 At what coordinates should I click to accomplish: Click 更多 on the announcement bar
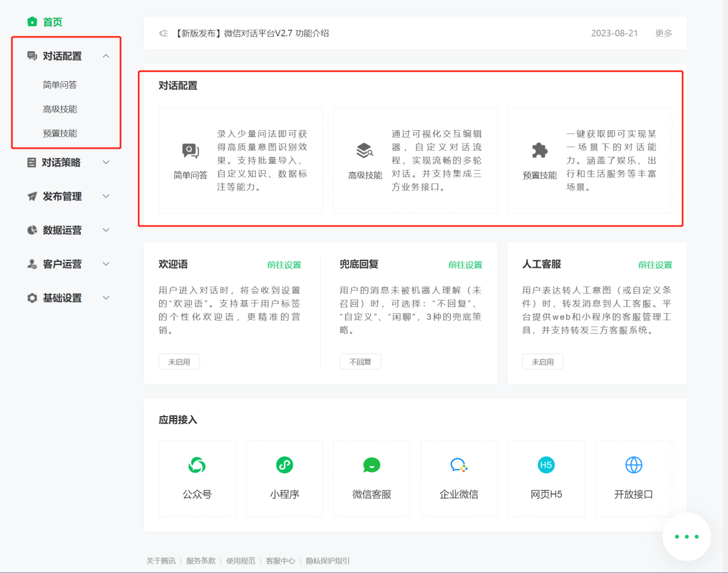tap(663, 34)
